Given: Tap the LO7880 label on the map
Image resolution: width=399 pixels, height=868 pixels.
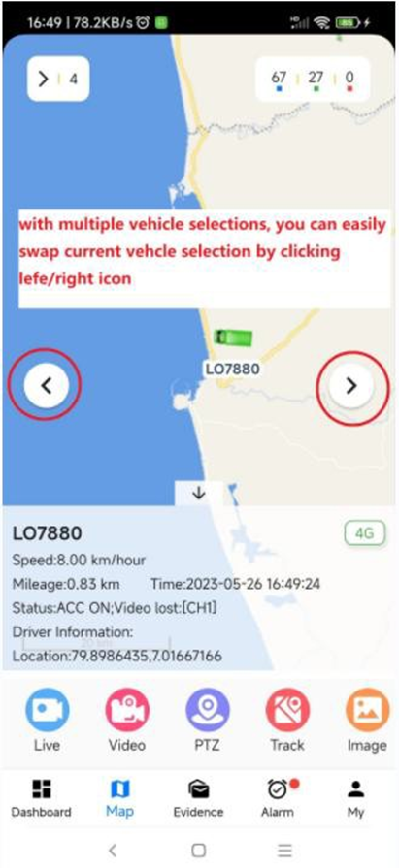Looking at the screenshot, I should [233, 369].
